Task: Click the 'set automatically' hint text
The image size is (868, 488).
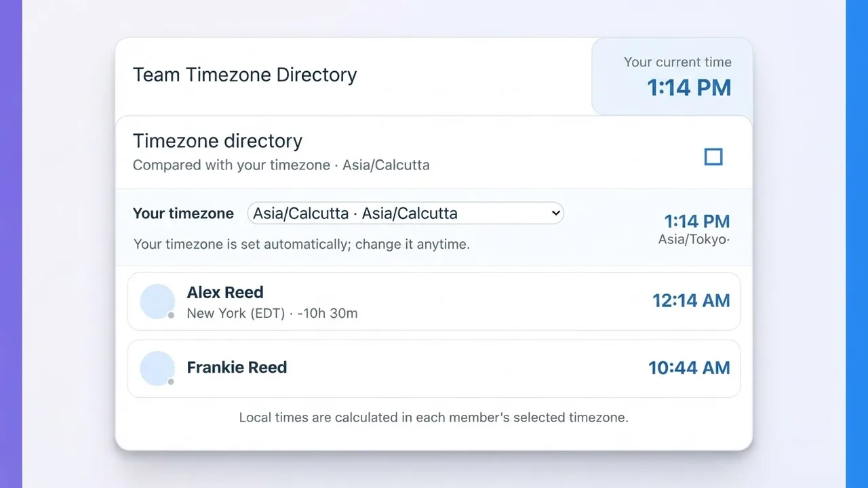Action: click(x=301, y=244)
